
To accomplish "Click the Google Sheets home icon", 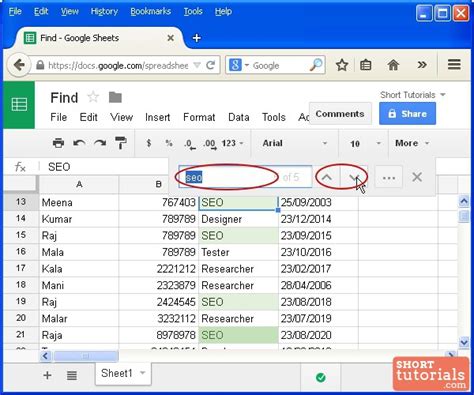I will click(x=19, y=105).
